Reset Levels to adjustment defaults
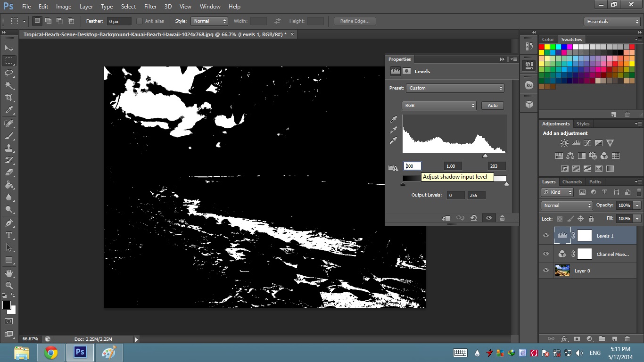Image resolution: width=644 pixels, height=362 pixels. click(474, 218)
